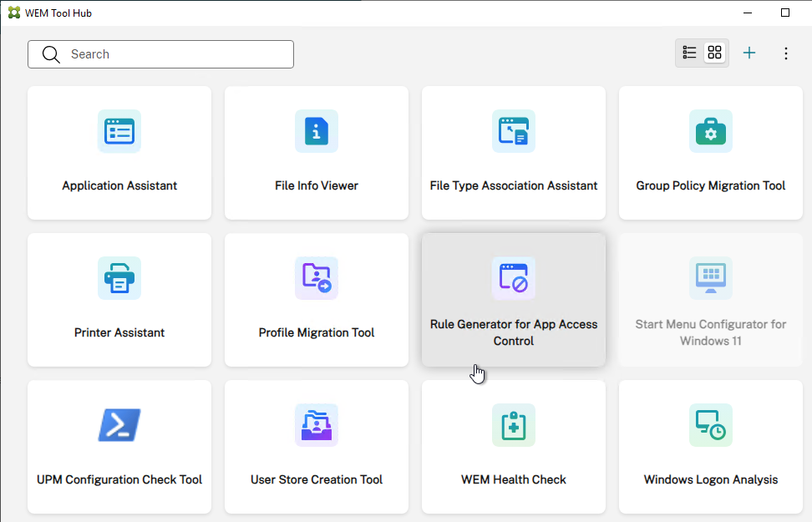The image size is (812, 522).
Task: Launch File Info Viewer icon
Action: [x=317, y=131]
